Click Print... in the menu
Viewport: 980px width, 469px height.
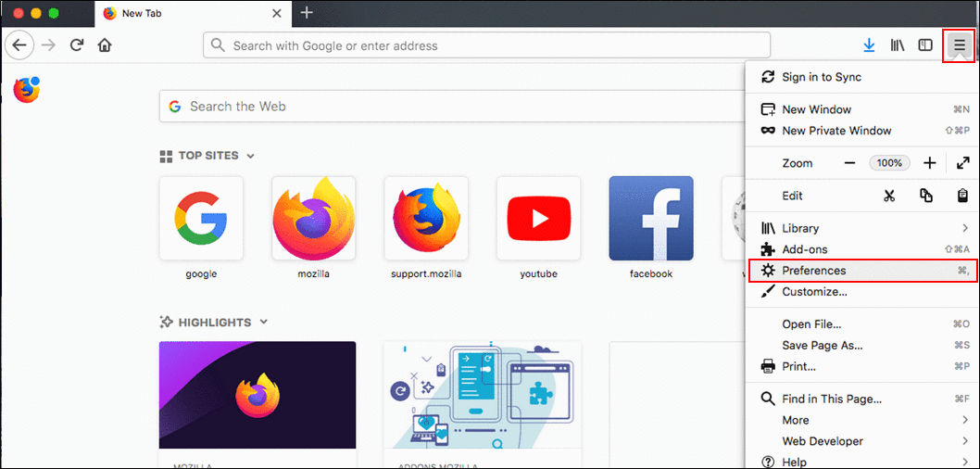tap(861, 366)
